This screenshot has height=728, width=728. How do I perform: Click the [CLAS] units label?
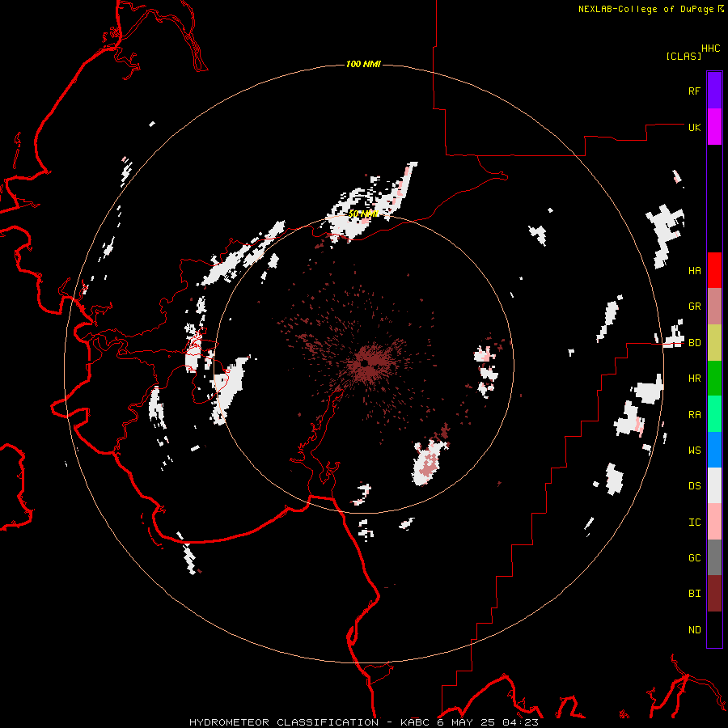pyautogui.click(x=684, y=57)
